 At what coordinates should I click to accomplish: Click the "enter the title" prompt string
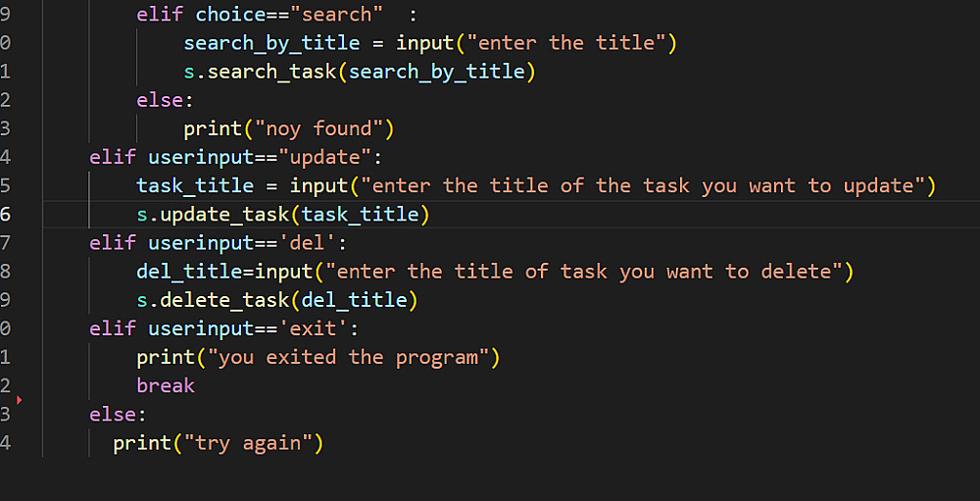pyautogui.click(x=568, y=43)
